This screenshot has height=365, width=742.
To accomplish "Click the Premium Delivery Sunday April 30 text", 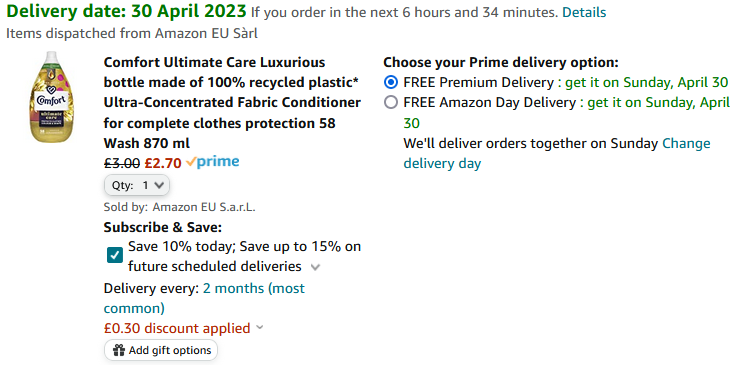I will click(x=643, y=82).
